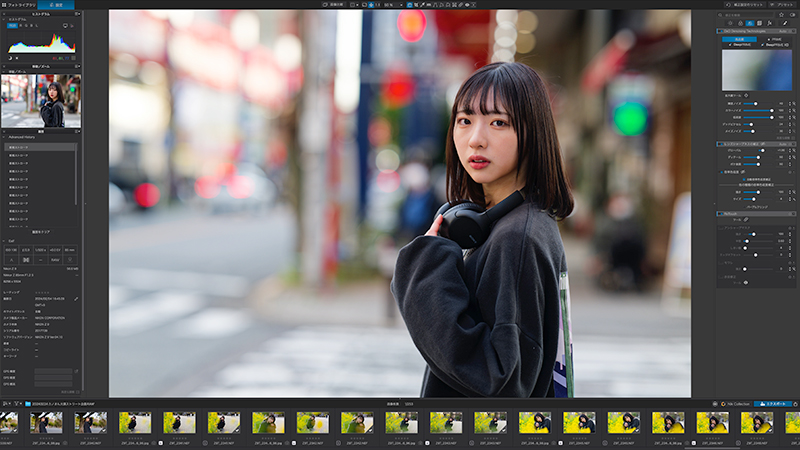This screenshot has width=800, height=450.
Task: Open the side-by-side view dropdown arrow
Action: 358,5
